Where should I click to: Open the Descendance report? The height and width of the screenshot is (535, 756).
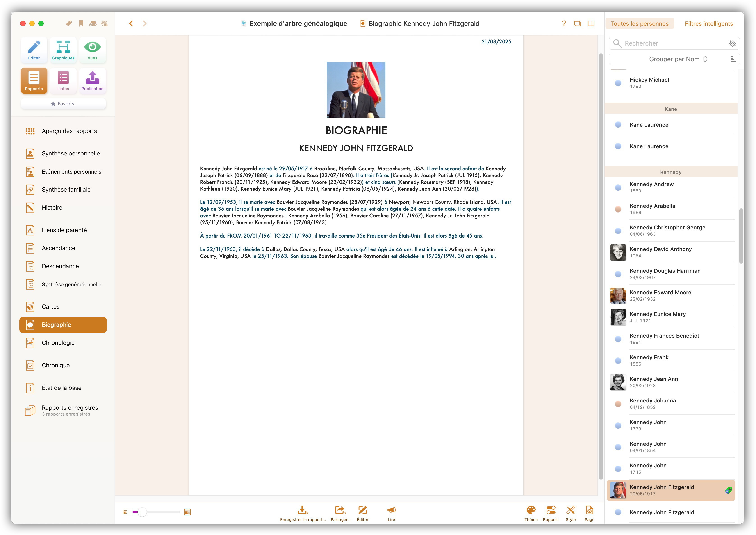63,266
